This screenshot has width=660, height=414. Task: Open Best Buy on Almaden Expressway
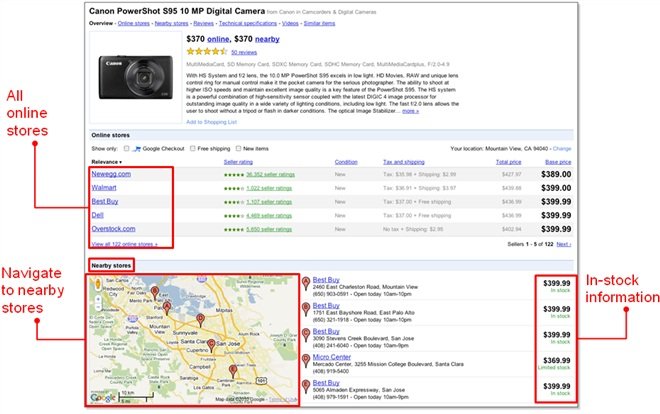coord(326,382)
